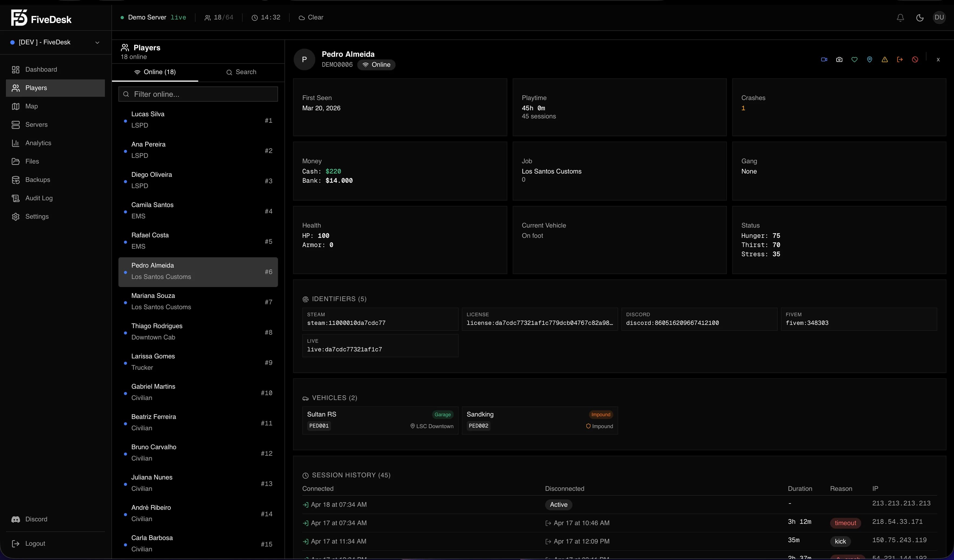Select player Rafael Costa #5
Image resolution: width=954 pixels, height=560 pixels.
coord(198,241)
